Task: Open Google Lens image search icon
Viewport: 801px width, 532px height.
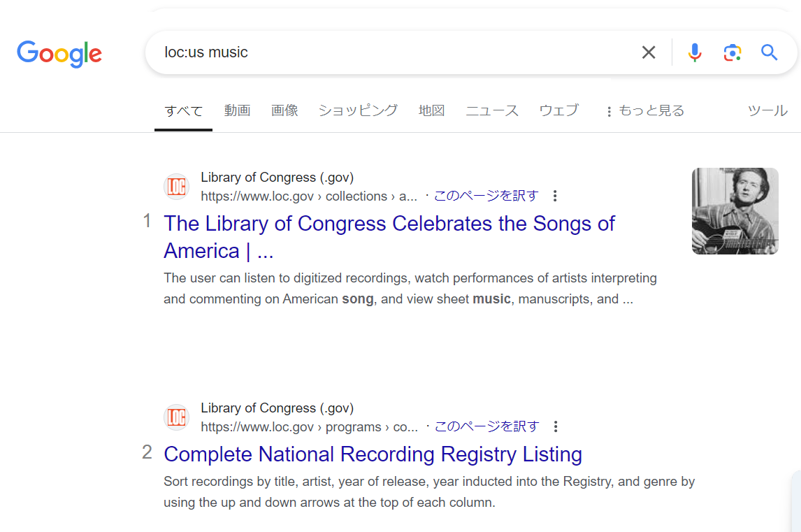Action: point(732,52)
